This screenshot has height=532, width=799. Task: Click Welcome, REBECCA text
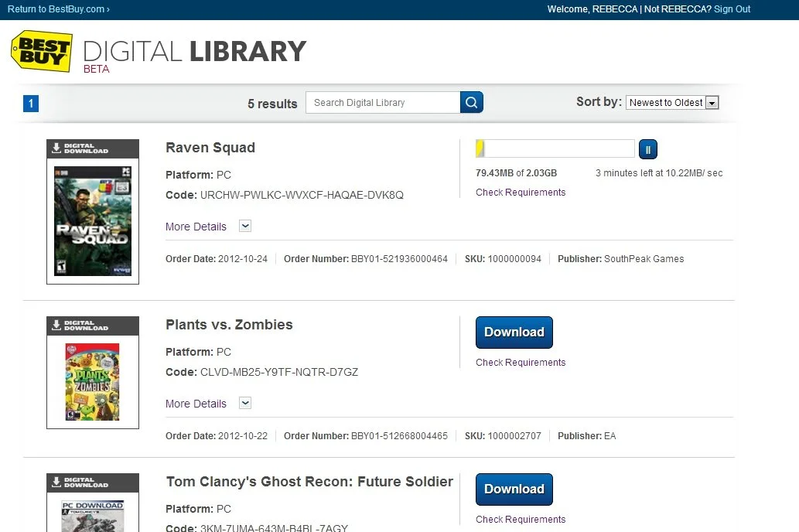click(592, 9)
